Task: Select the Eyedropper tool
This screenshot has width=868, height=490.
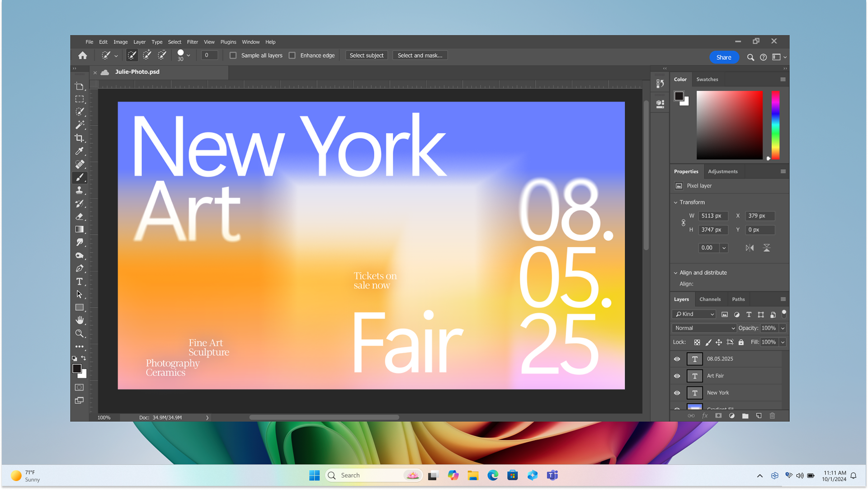Action: [x=80, y=151]
